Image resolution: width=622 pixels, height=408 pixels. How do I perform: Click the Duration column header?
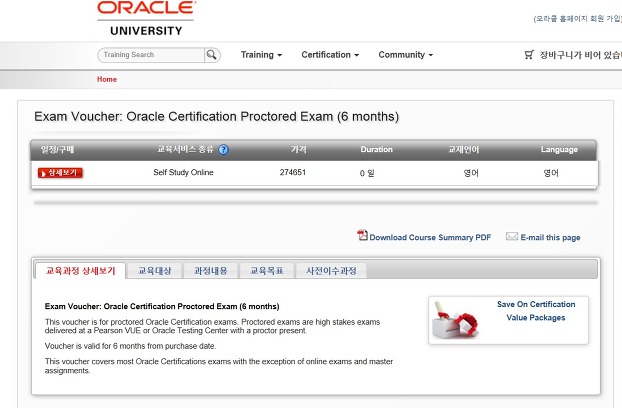point(376,149)
